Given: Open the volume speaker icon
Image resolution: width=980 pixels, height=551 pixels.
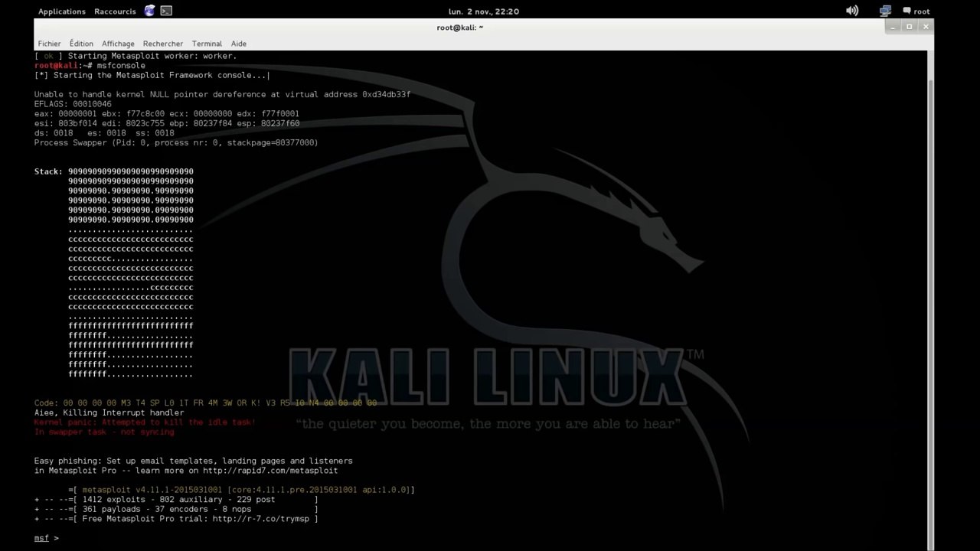Looking at the screenshot, I should click(x=852, y=11).
